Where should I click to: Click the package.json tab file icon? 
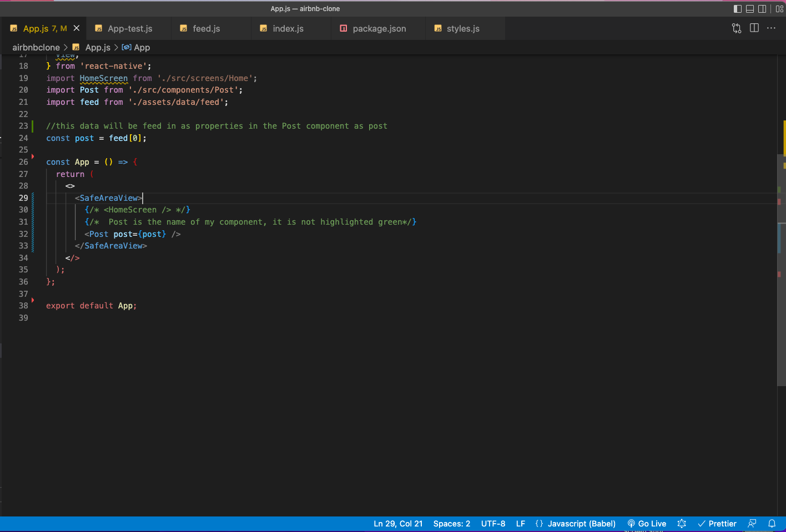pyautogui.click(x=344, y=28)
